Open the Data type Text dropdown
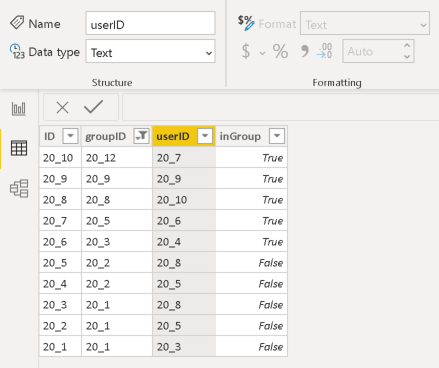This screenshot has height=368, width=439. tap(150, 51)
